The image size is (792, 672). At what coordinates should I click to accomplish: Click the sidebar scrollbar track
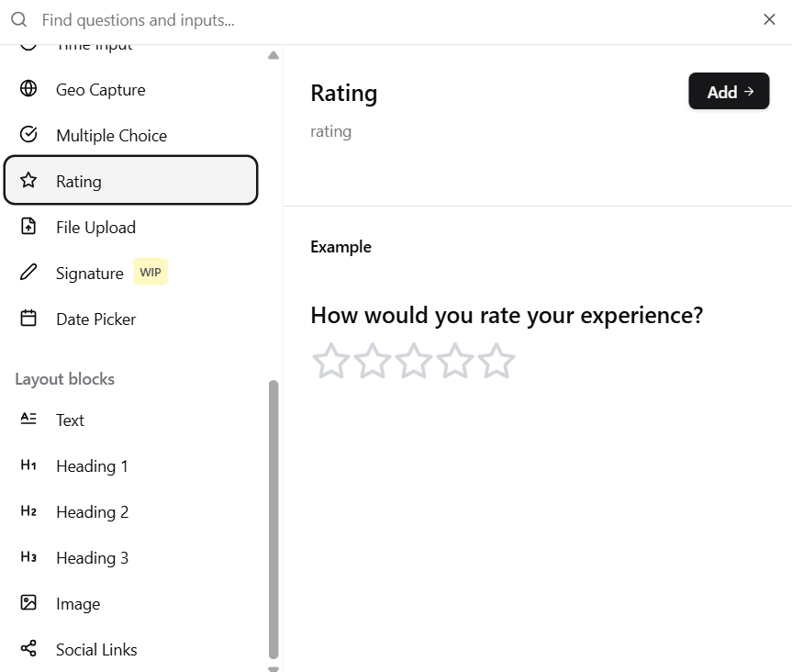pos(273,514)
